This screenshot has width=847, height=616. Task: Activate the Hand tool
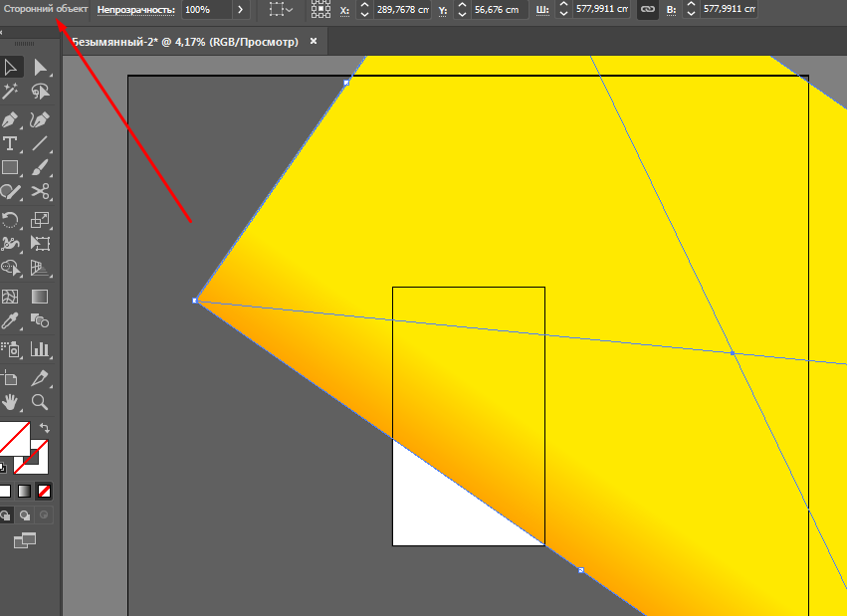click(x=12, y=402)
